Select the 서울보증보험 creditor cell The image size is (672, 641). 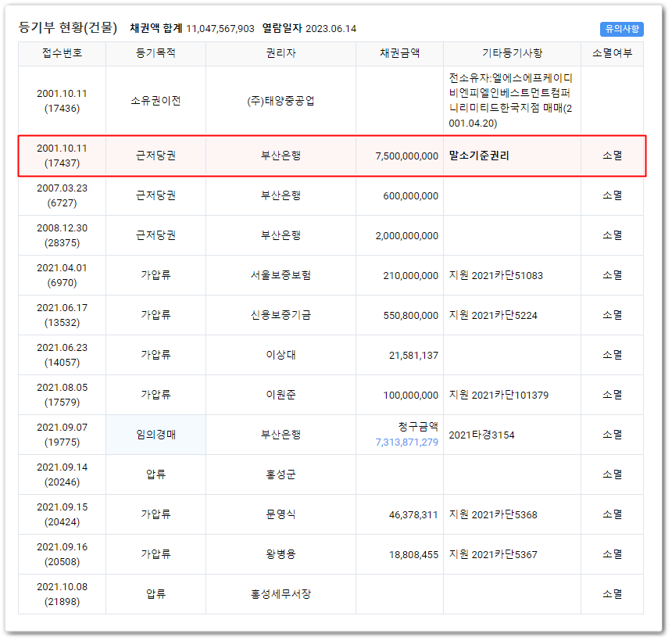pos(281,275)
